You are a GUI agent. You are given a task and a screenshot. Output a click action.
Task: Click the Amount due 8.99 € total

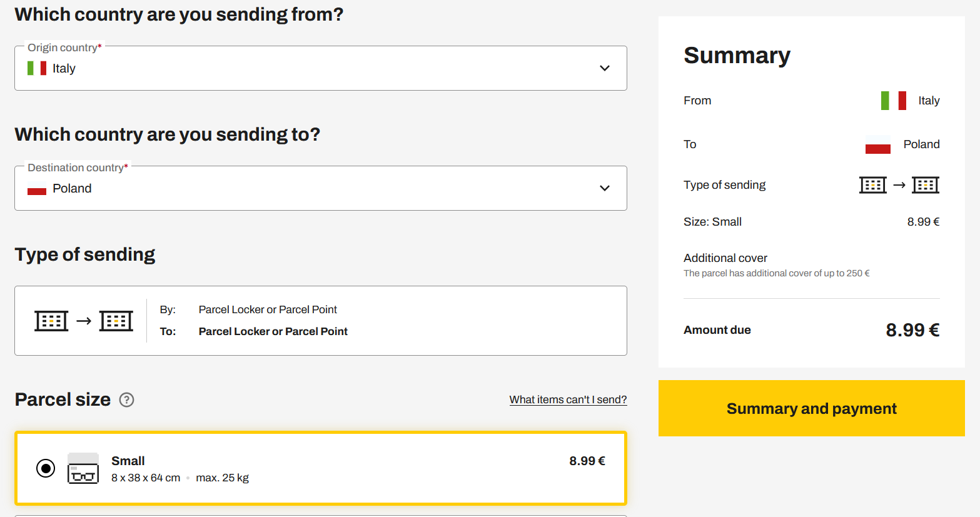tap(912, 330)
